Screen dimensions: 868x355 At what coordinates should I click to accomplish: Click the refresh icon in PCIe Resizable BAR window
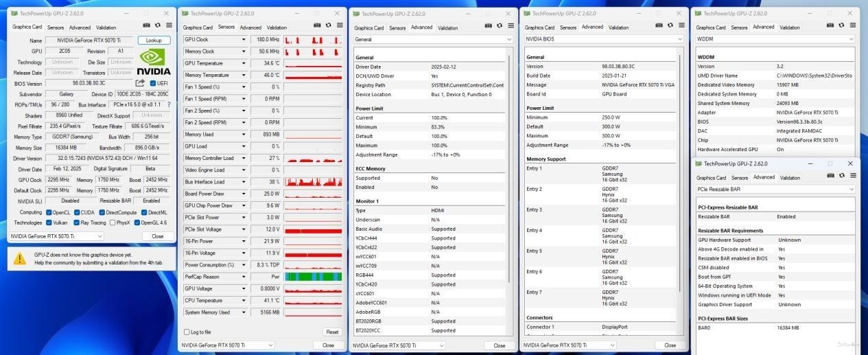[841, 176]
